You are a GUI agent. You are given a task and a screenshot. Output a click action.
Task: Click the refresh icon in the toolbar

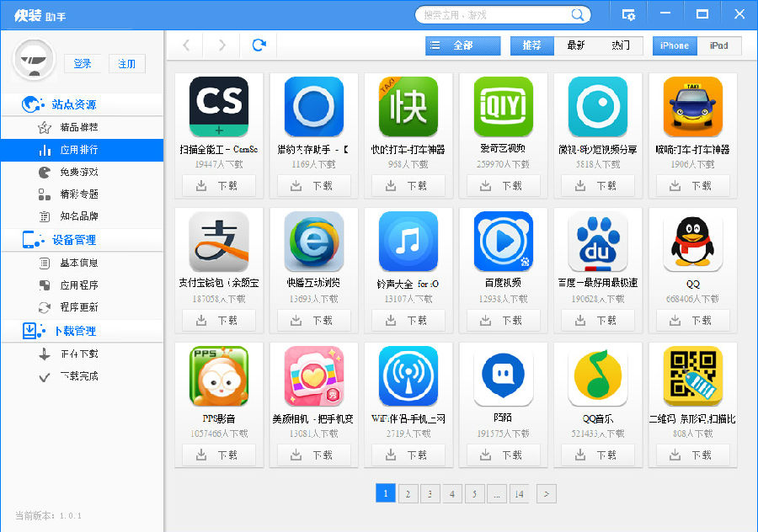(259, 45)
